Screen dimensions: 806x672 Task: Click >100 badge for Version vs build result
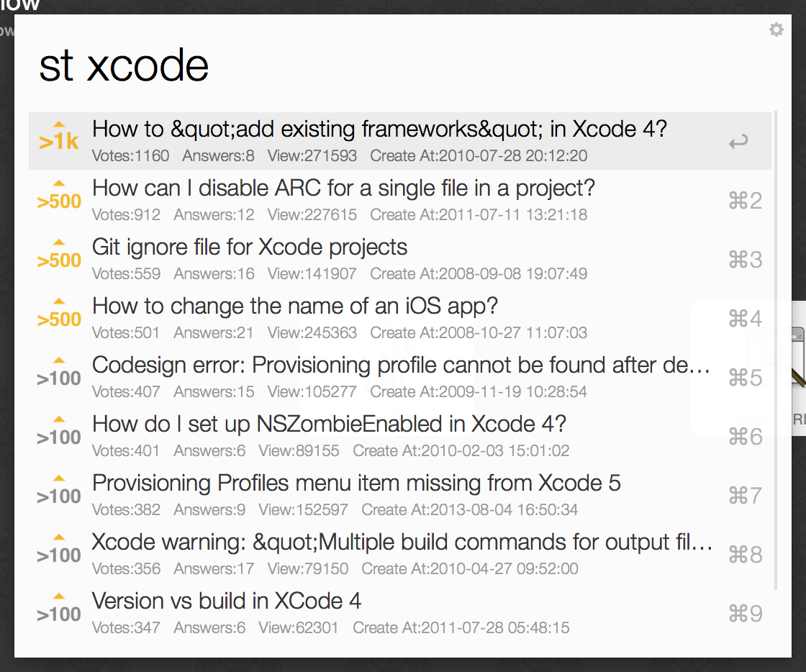tap(59, 609)
